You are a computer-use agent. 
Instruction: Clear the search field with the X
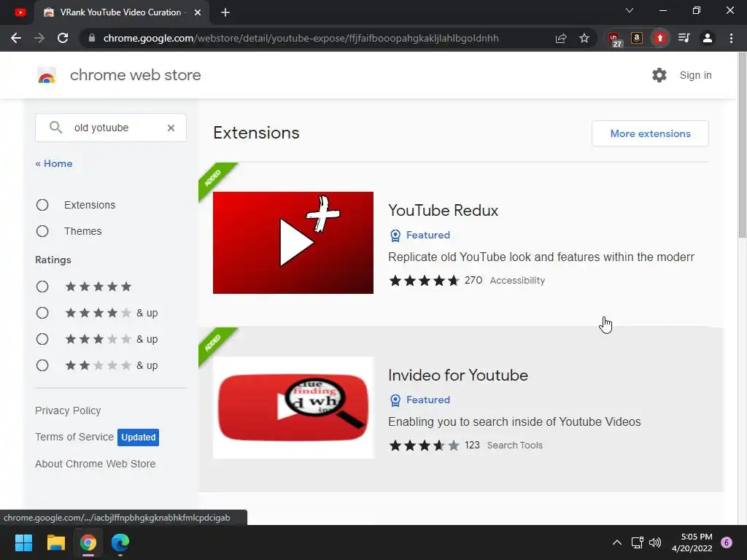pos(171,128)
